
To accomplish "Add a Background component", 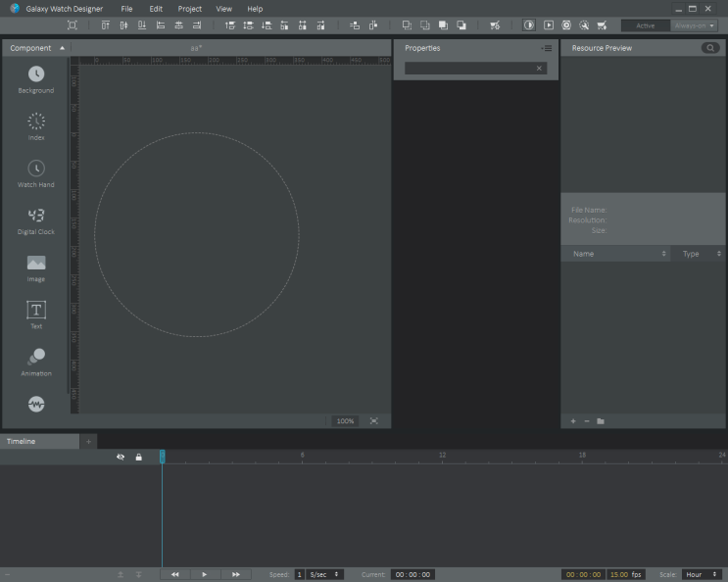I will pyautogui.click(x=36, y=79).
